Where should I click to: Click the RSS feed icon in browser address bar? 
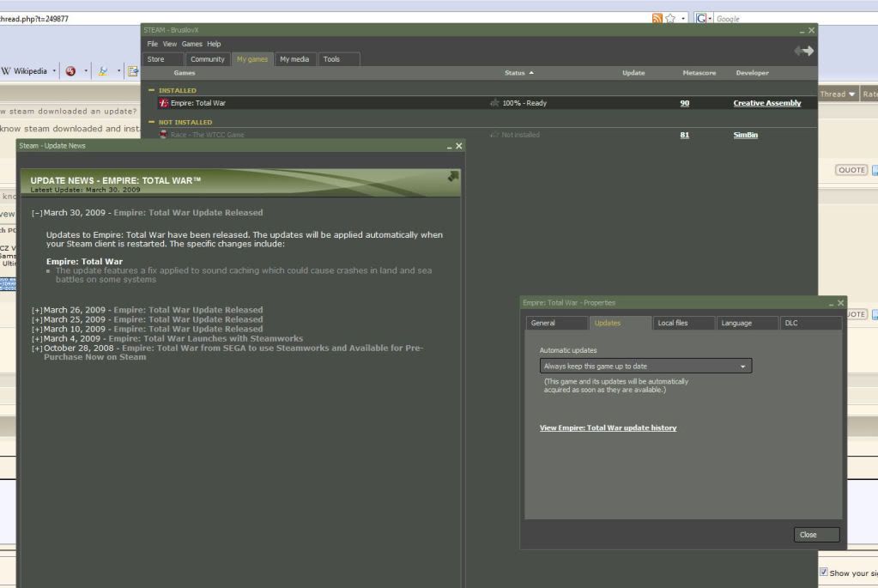coord(657,18)
